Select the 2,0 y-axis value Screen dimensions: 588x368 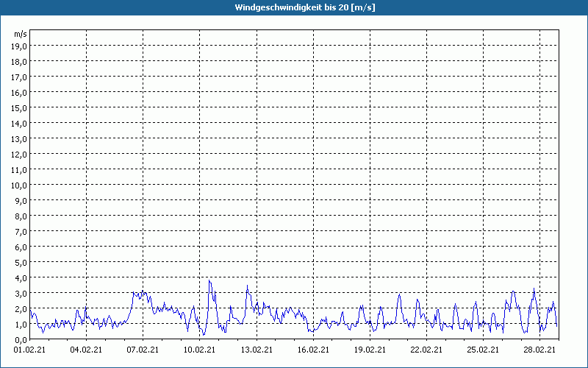[21, 309]
